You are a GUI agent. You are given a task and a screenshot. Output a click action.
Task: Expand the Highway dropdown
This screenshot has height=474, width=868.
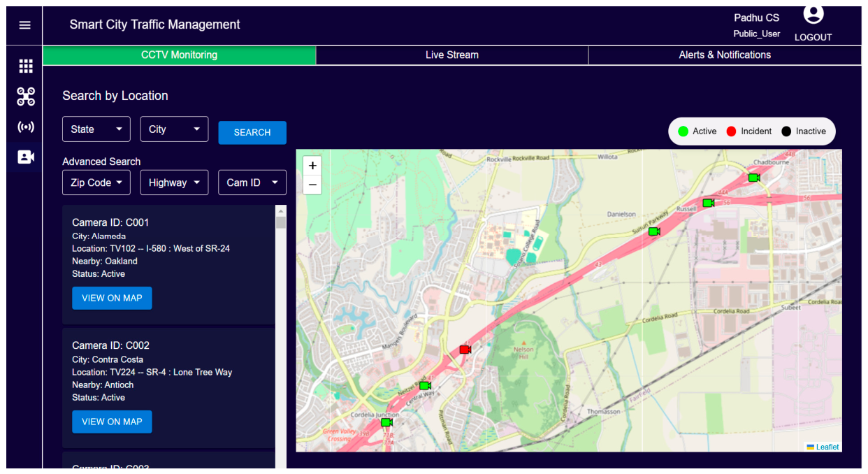click(x=174, y=182)
